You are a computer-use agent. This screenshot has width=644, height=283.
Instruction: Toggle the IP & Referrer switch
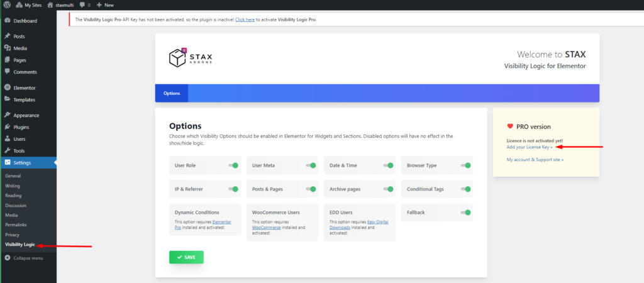pos(233,189)
